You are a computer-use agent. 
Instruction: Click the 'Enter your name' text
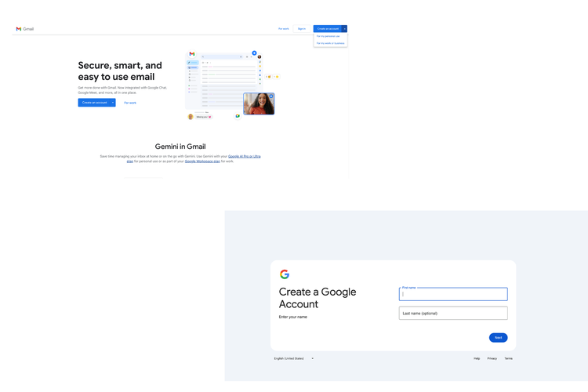pos(293,317)
